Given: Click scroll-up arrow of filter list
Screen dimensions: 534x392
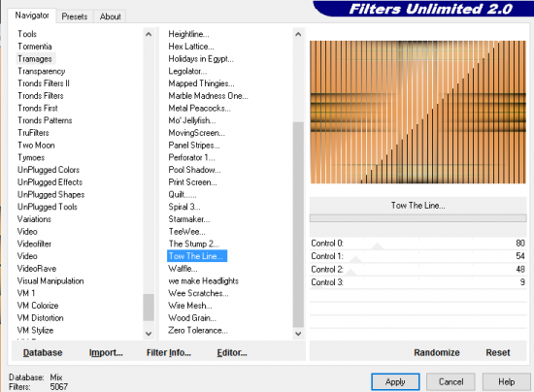Looking at the screenshot, I should pos(298,34).
